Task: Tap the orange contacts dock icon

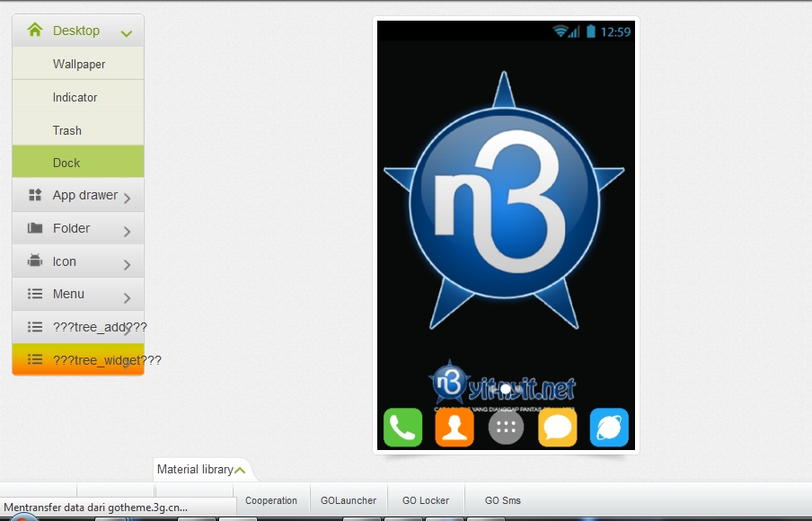Action: [x=455, y=428]
